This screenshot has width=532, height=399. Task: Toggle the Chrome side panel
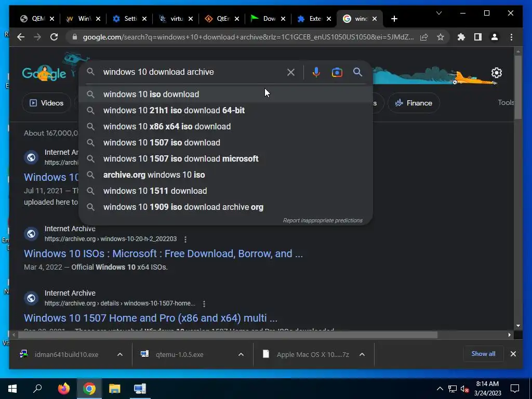pos(478,37)
